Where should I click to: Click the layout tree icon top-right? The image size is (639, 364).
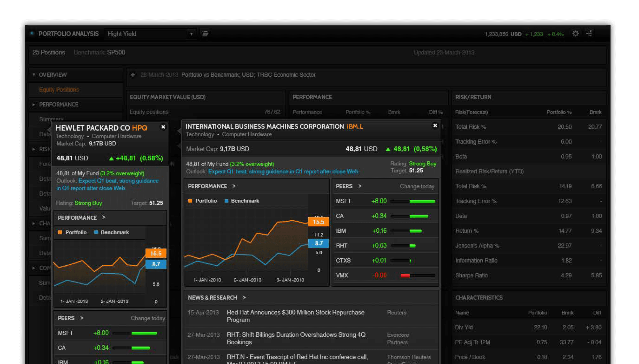pos(589,33)
